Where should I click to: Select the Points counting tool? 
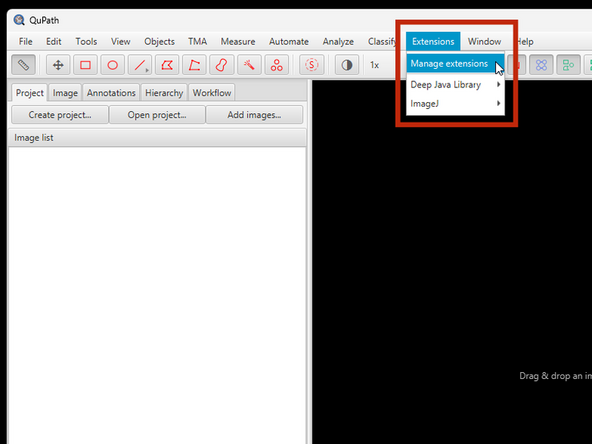(x=276, y=65)
